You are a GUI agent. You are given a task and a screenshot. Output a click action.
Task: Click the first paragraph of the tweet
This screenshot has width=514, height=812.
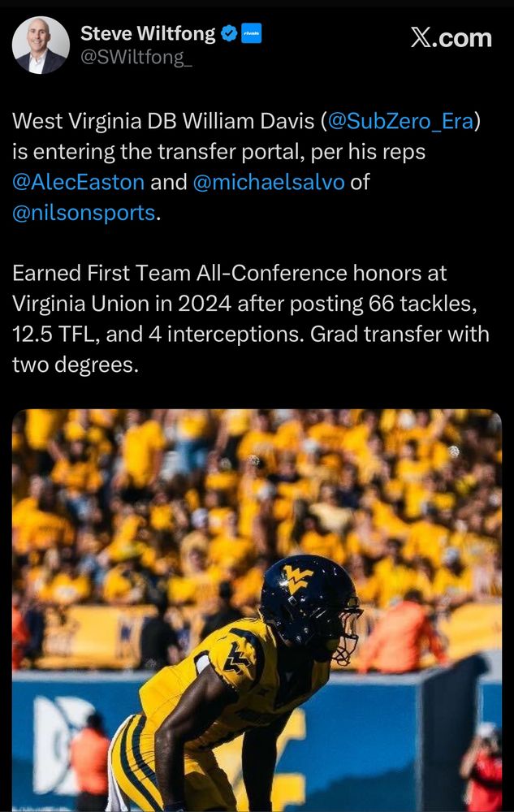(246, 166)
